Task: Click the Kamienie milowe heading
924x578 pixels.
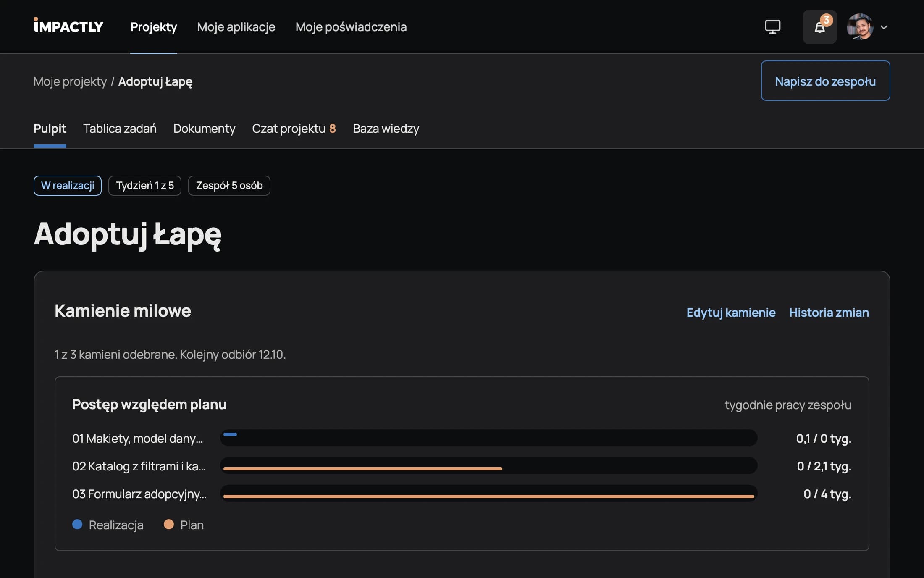Action: point(123,311)
